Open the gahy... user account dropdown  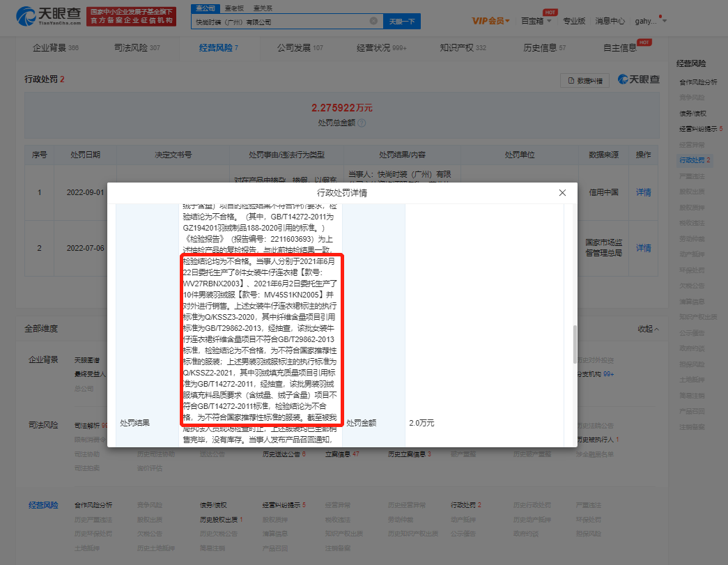click(649, 21)
